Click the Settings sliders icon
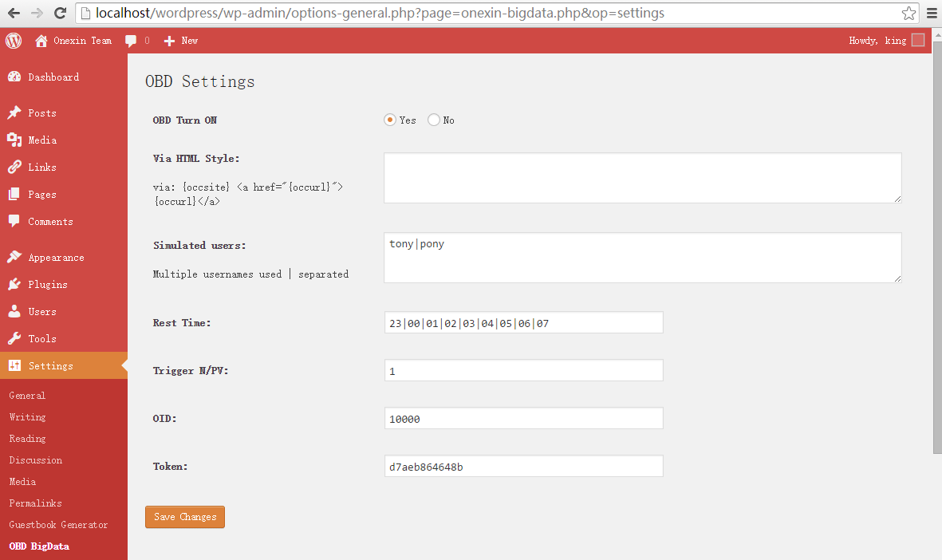Screen dimensions: 942x560 pos(14,365)
